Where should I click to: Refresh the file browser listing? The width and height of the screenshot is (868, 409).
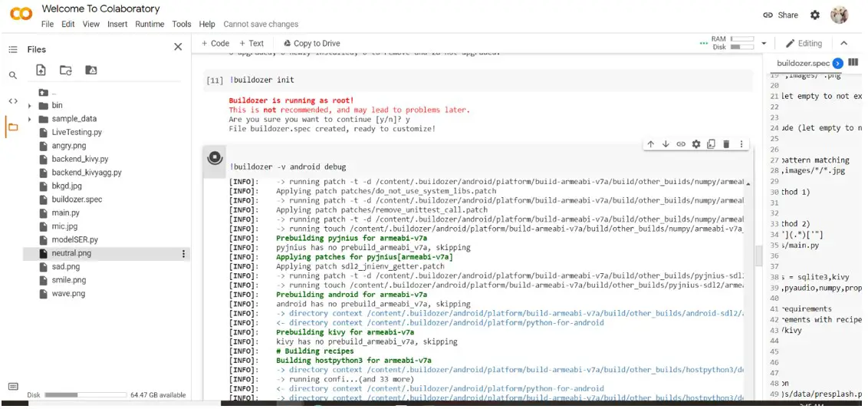point(66,71)
